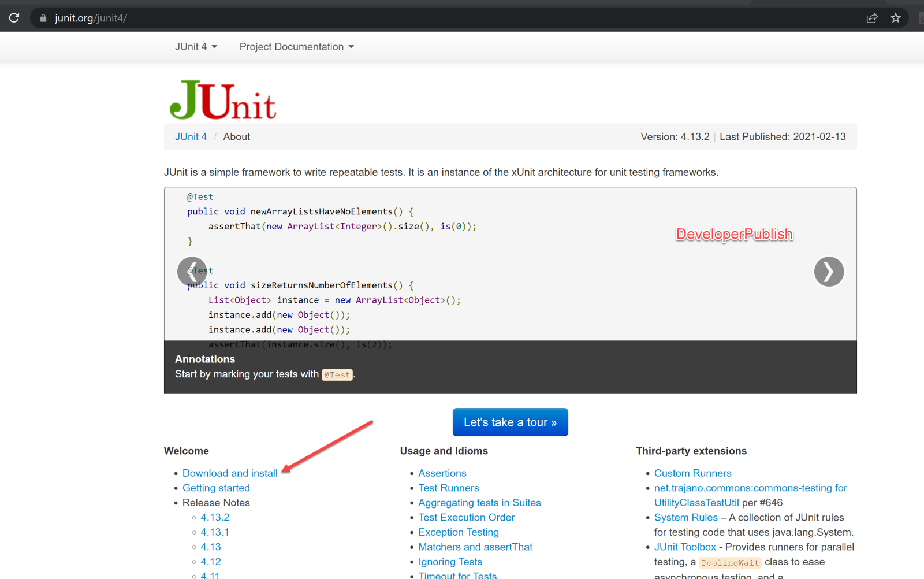Viewport: 924px width, 579px height.
Task: Click the JUnit logo
Action: pos(223,99)
